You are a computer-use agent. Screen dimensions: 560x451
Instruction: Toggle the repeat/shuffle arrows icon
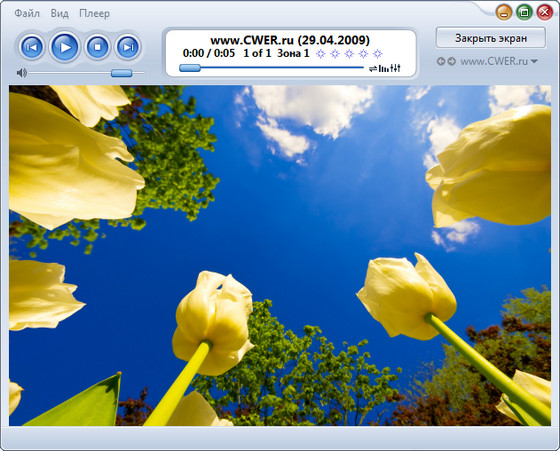[373, 68]
